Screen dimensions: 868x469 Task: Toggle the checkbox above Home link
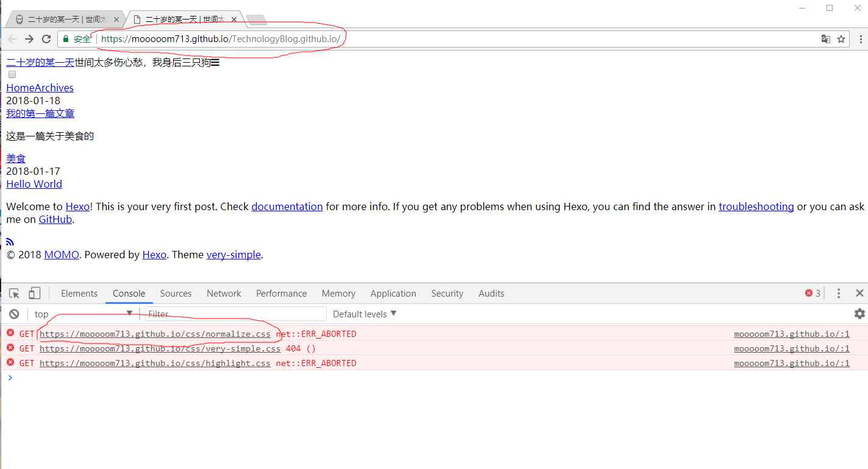(12, 75)
